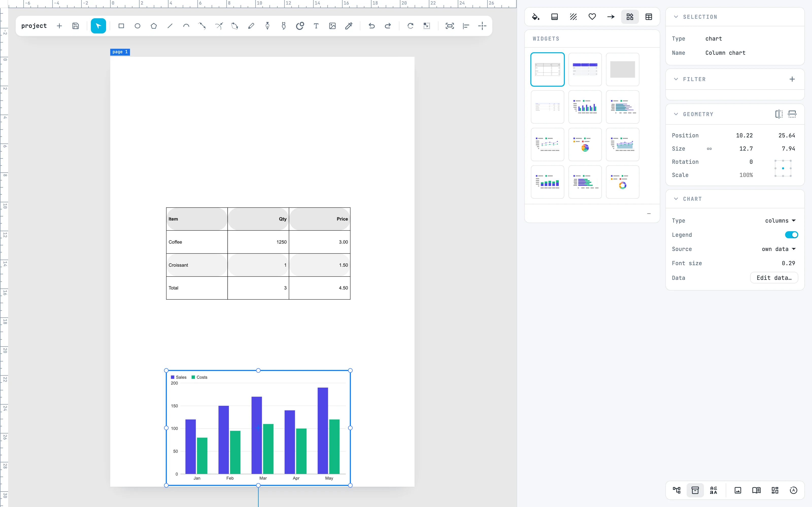Open the chart Type columns dropdown
This screenshot has width=812, height=507.
780,221
